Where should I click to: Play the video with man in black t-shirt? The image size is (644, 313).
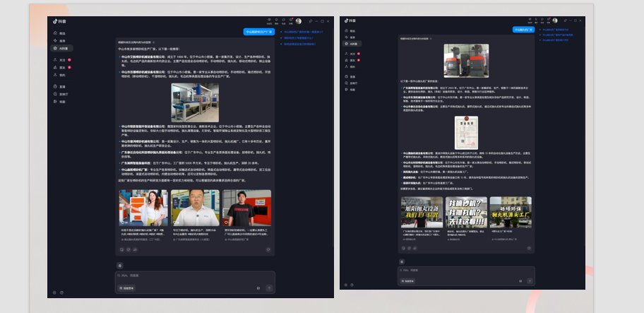pos(247,208)
